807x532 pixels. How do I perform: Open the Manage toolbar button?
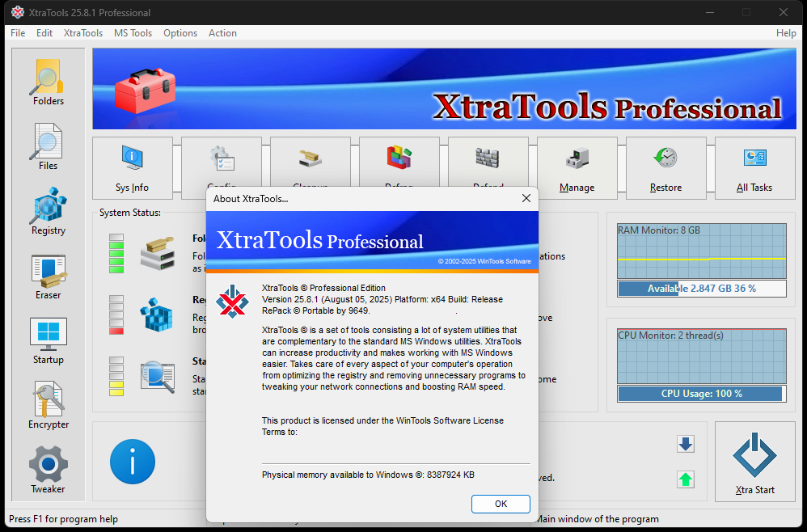[x=577, y=168]
